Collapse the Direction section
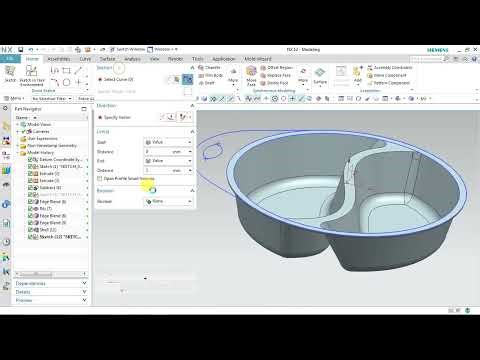The height and width of the screenshot is (360, 480). coord(192,105)
